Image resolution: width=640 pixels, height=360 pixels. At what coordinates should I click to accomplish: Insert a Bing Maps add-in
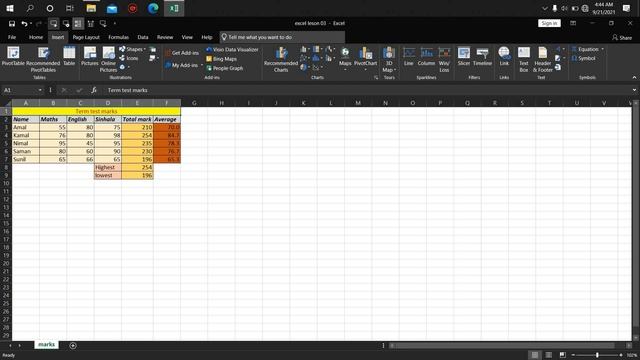pos(222,59)
